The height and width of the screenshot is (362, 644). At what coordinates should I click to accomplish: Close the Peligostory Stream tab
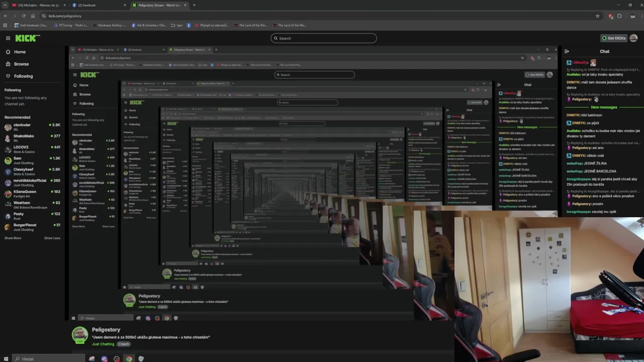coord(185,5)
